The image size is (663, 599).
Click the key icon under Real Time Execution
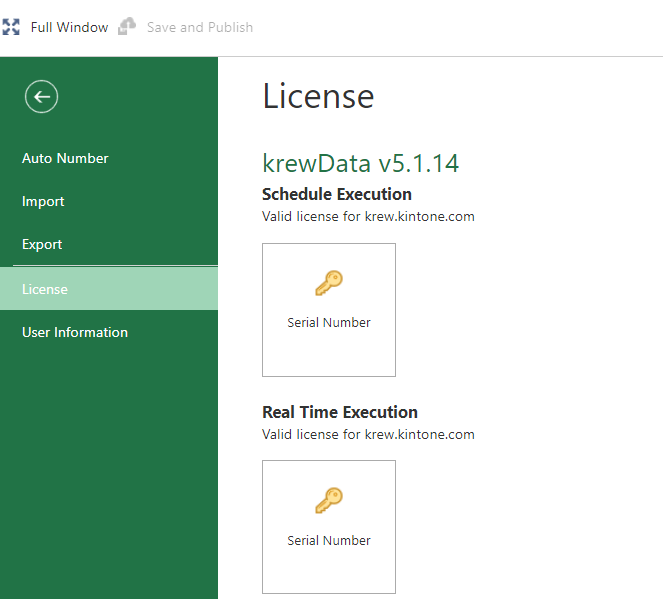pyautogui.click(x=329, y=501)
